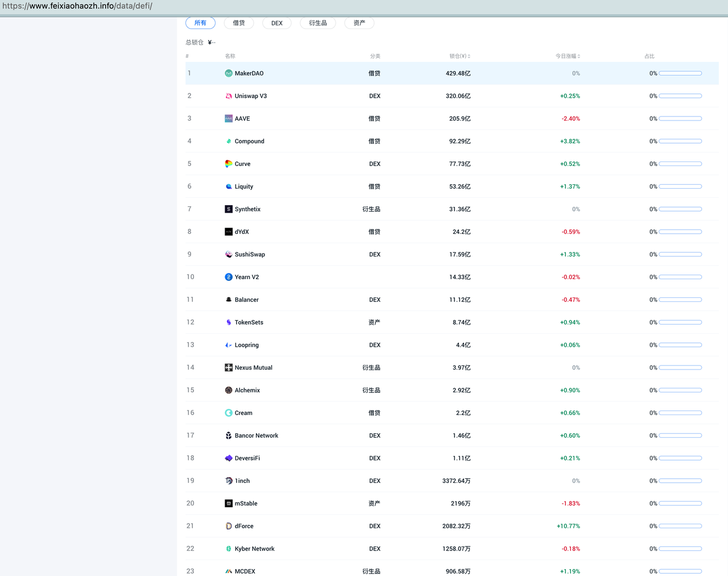Click the 分类 column header
728x576 pixels.
coord(375,56)
